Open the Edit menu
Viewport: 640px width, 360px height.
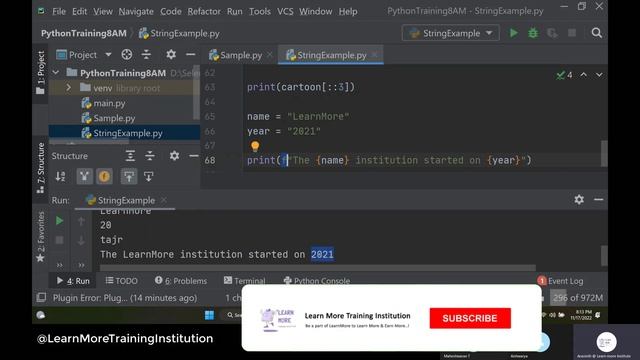click(x=79, y=11)
